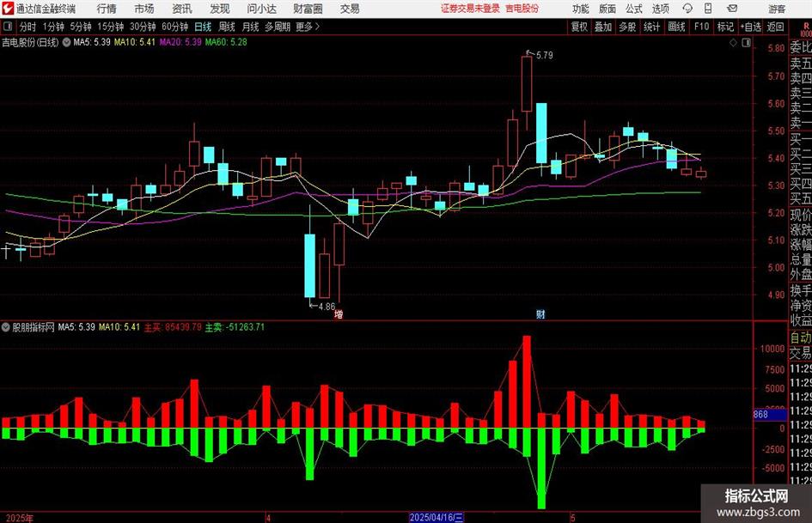Add stock via +自选 button

(750, 27)
